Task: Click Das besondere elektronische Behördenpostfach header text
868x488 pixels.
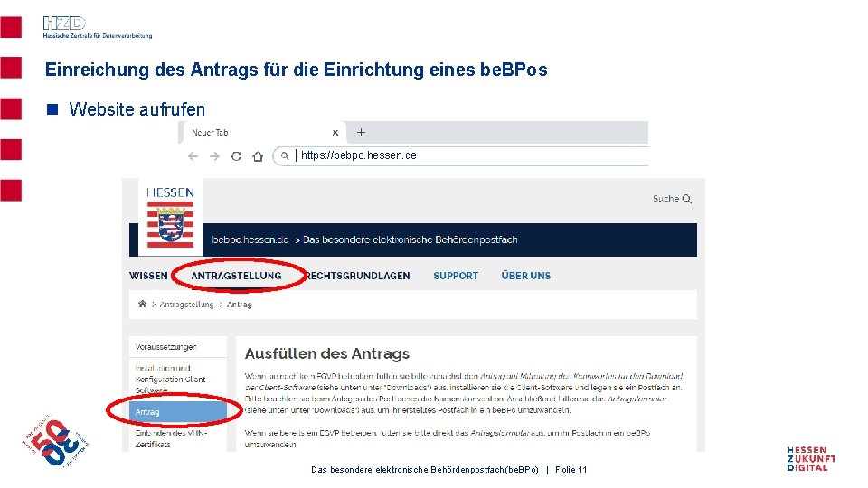Action: [410, 239]
